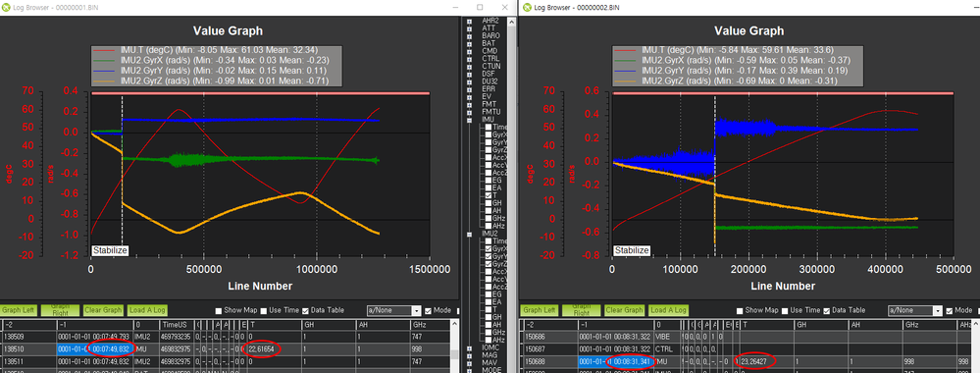Image resolution: width=980 pixels, height=373 pixels.
Task: Check the AccX field under IMU
Action: pyautogui.click(x=489, y=157)
